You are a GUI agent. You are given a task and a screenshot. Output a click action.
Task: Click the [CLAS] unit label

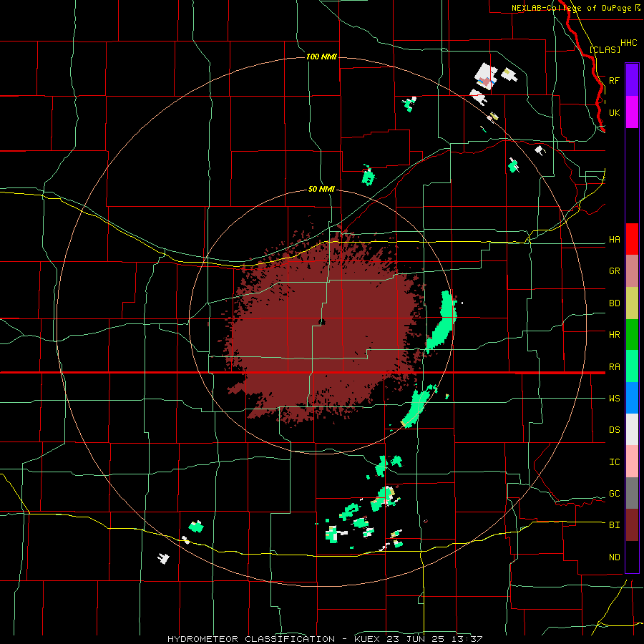pos(605,49)
